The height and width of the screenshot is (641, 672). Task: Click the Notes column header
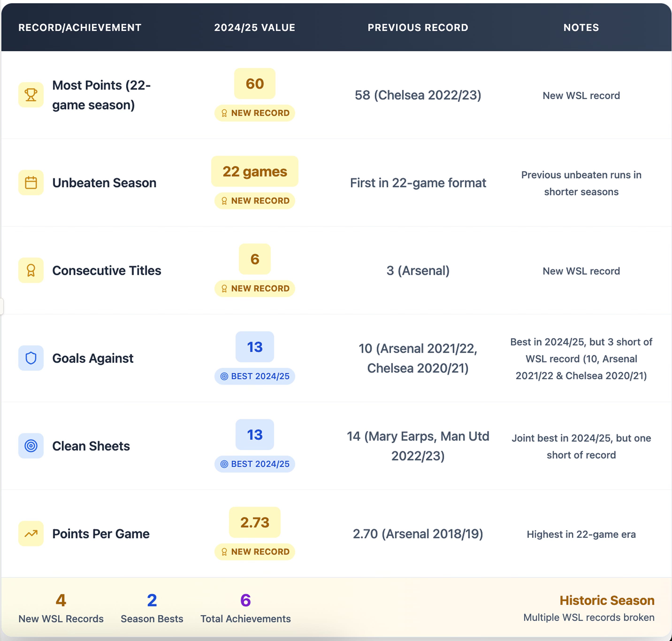pyautogui.click(x=581, y=28)
